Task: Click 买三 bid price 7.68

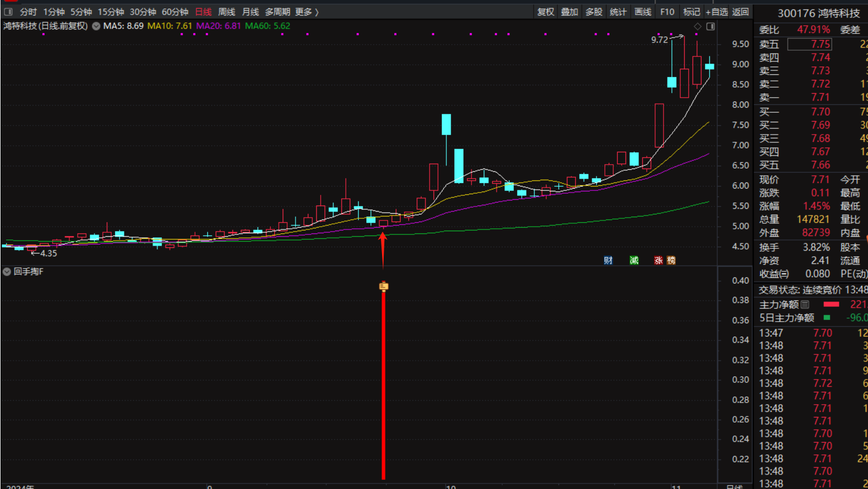Action: pyautogui.click(x=821, y=138)
